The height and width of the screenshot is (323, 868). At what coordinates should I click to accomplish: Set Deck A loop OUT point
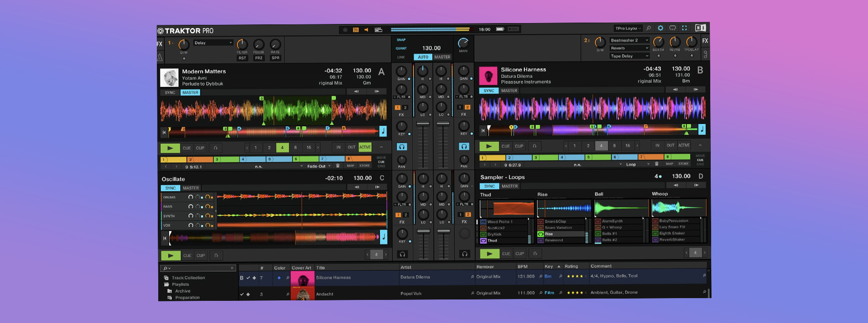point(352,147)
